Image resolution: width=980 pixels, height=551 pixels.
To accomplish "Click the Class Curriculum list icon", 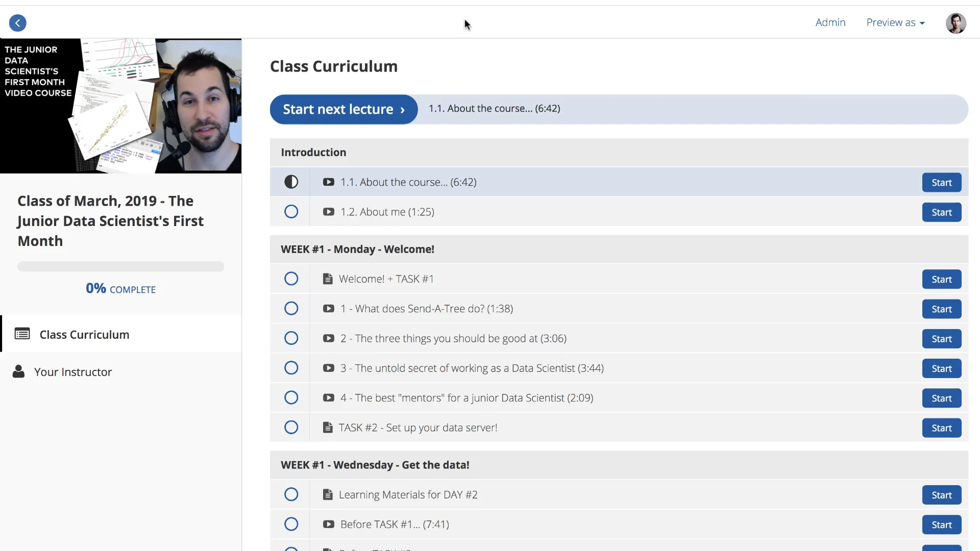I will point(22,334).
